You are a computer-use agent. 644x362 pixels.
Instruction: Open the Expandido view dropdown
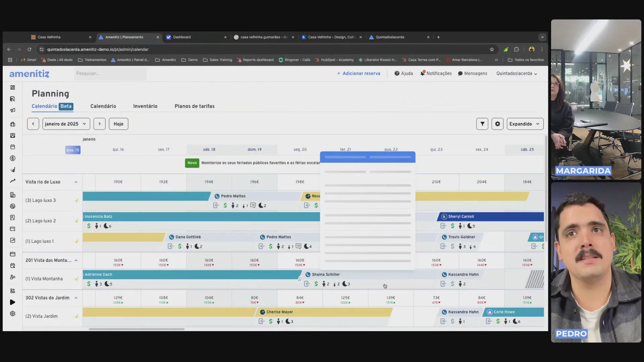(525, 124)
